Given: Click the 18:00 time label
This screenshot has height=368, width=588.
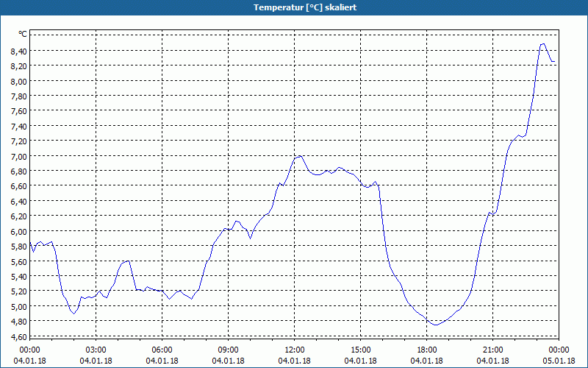Looking at the screenshot, I should pos(427,350).
